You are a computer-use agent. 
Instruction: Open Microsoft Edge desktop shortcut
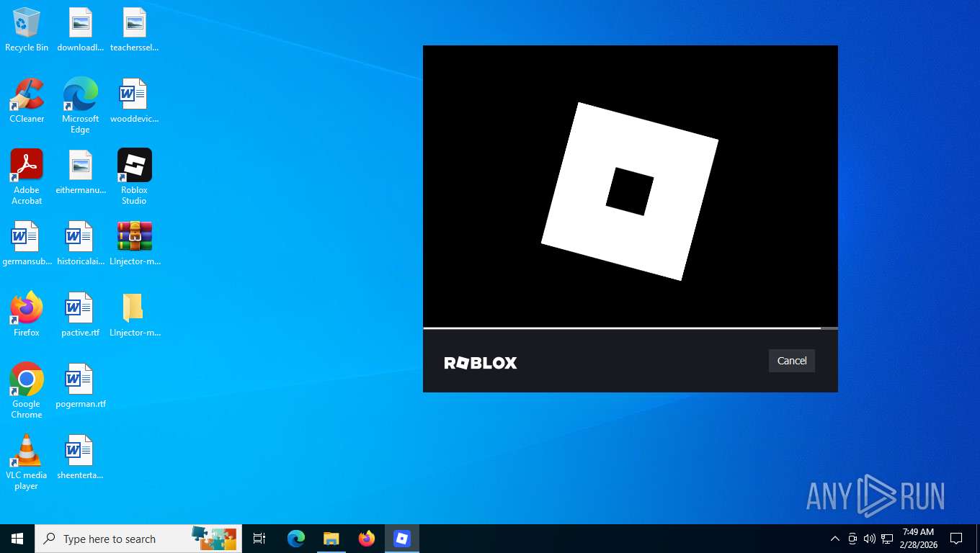tap(81, 106)
